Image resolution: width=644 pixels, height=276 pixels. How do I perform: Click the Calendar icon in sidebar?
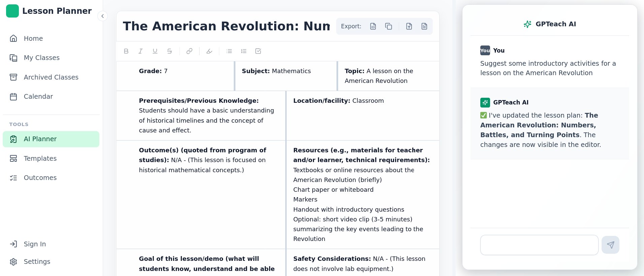tap(13, 97)
